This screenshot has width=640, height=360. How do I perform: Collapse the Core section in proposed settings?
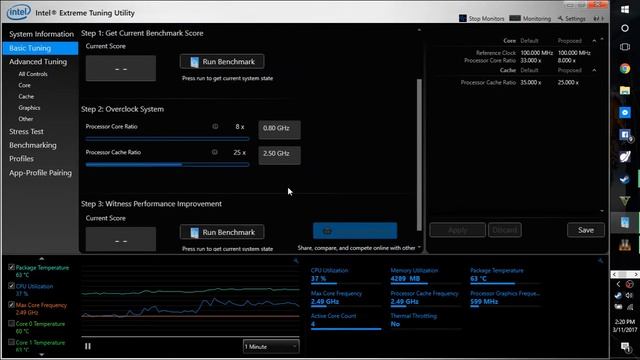594,41
